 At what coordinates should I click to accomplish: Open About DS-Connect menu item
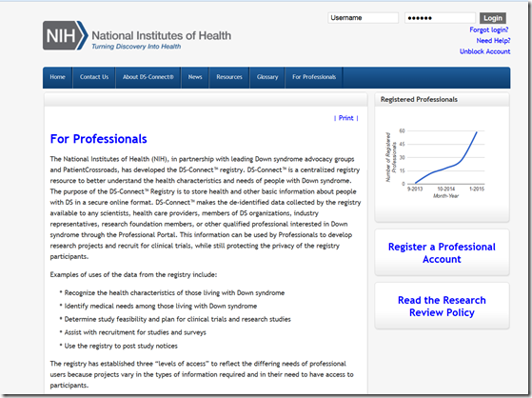point(148,77)
